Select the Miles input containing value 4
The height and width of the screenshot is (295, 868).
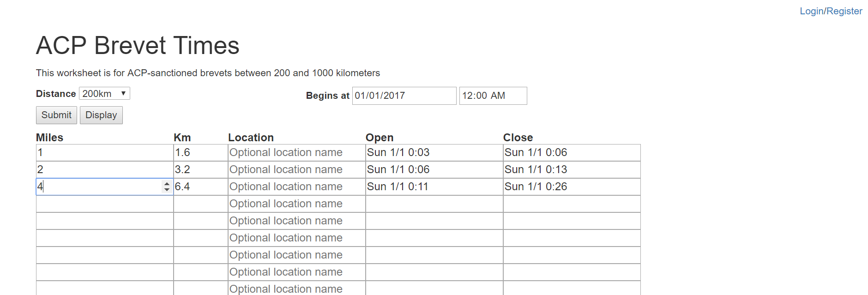point(97,187)
